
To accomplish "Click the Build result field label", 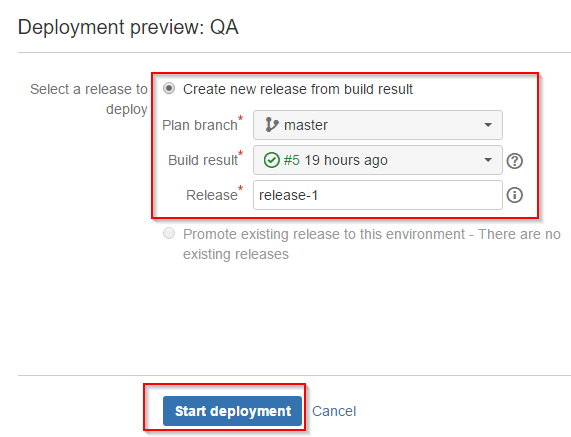I will click(x=203, y=160).
